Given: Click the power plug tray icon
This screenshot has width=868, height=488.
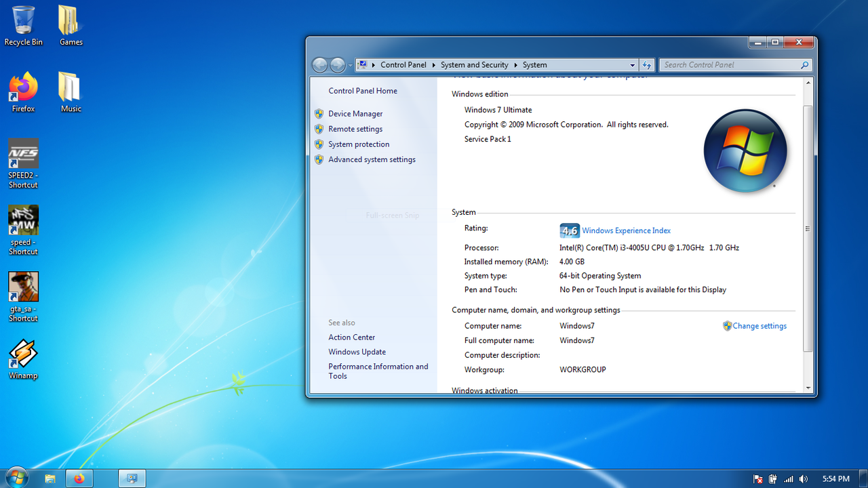Looking at the screenshot, I should click(773, 479).
